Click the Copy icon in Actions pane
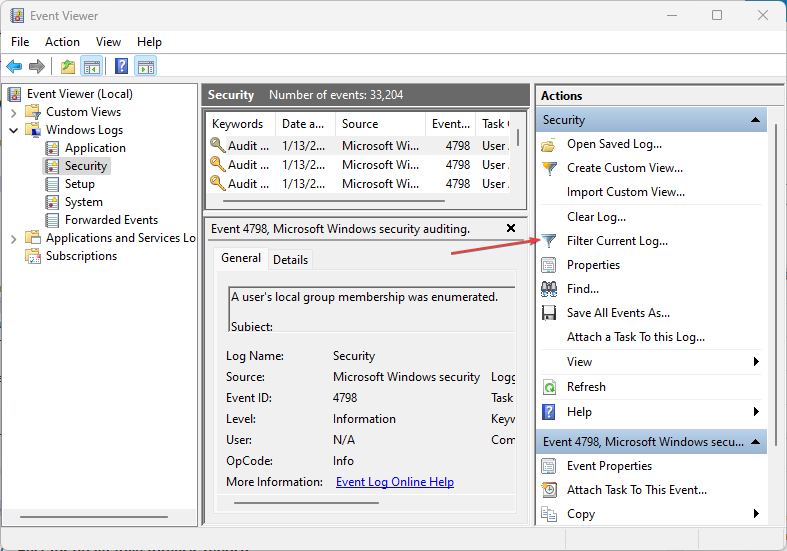The width and height of the screenshot is (787, 551). coord(549,514)
